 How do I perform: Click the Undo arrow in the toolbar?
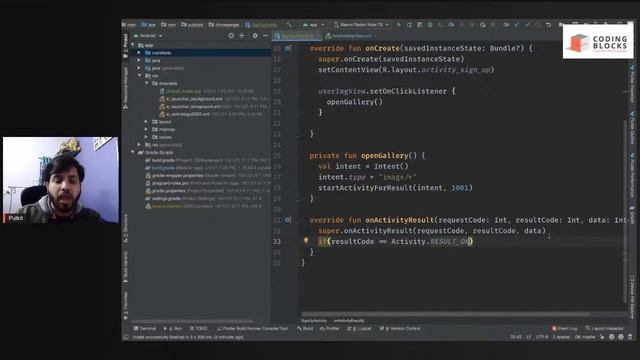549,25
